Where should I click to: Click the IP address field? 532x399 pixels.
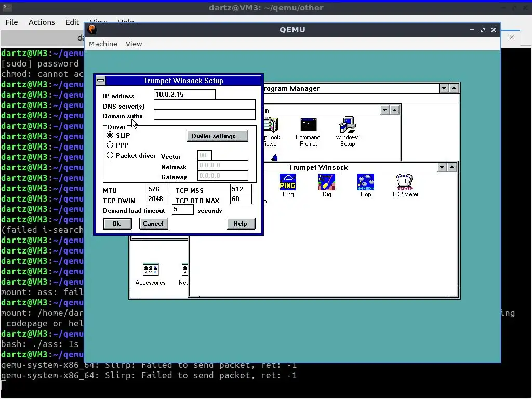(x=184, y=95)
